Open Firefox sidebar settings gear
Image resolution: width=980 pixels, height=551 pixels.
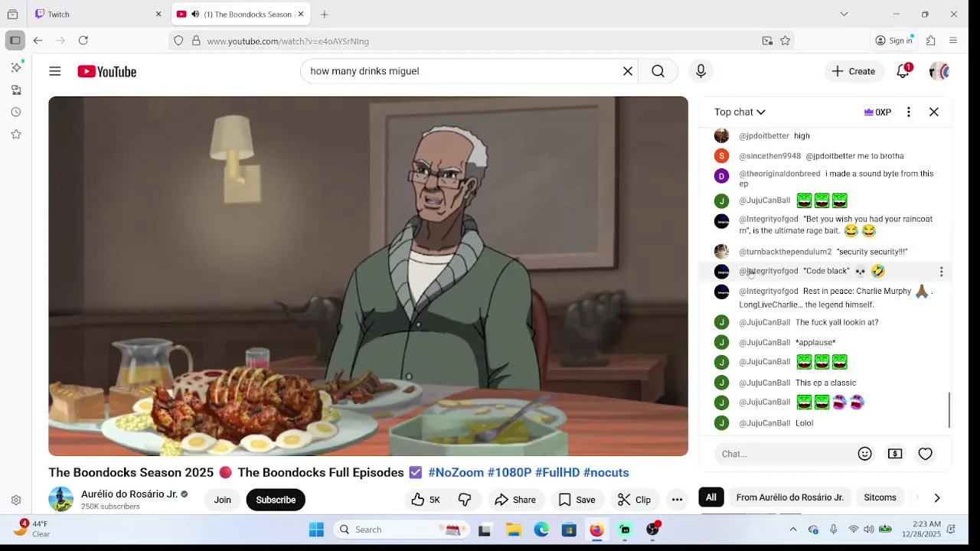click(16, 500)
